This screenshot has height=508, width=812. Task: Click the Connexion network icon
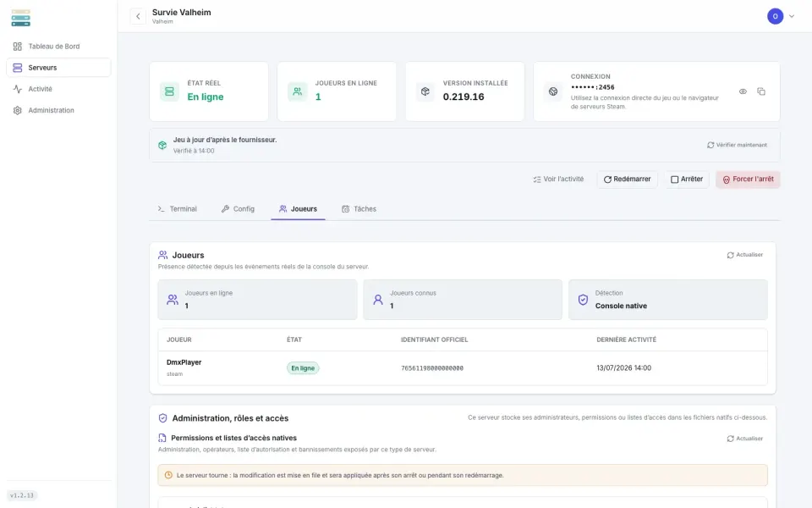(553, 91)
